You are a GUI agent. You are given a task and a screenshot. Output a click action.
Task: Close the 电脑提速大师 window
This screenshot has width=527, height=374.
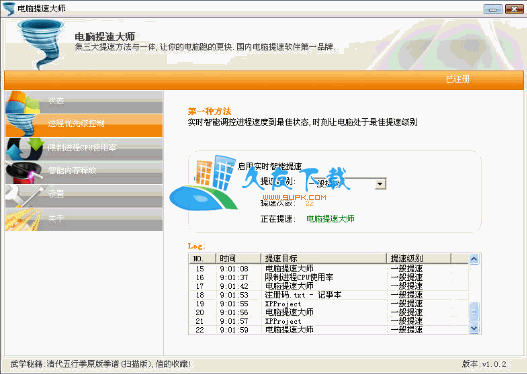pos(514,9)
